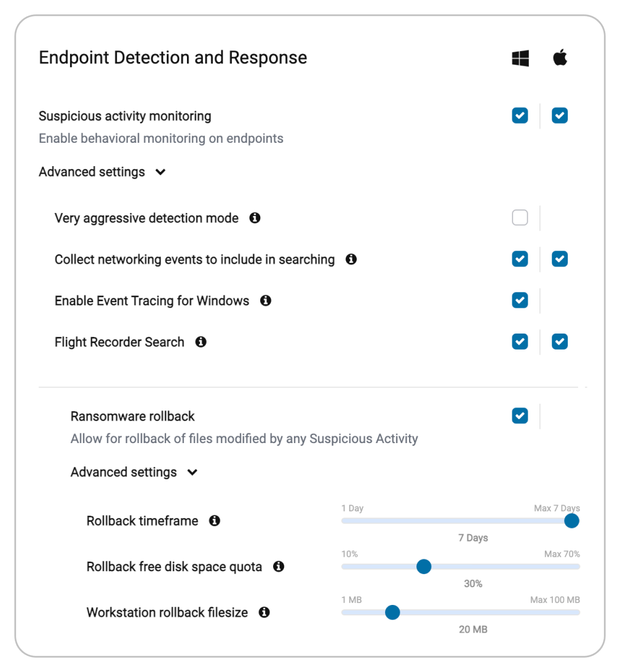This screenshot has width=620, height=672.
Task: Click the Rollback free disk space slider handle
Action: point(424,567)
